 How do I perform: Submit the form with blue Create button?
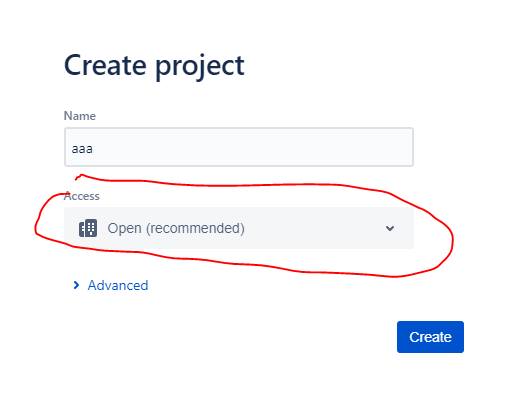tap(430, 337)
